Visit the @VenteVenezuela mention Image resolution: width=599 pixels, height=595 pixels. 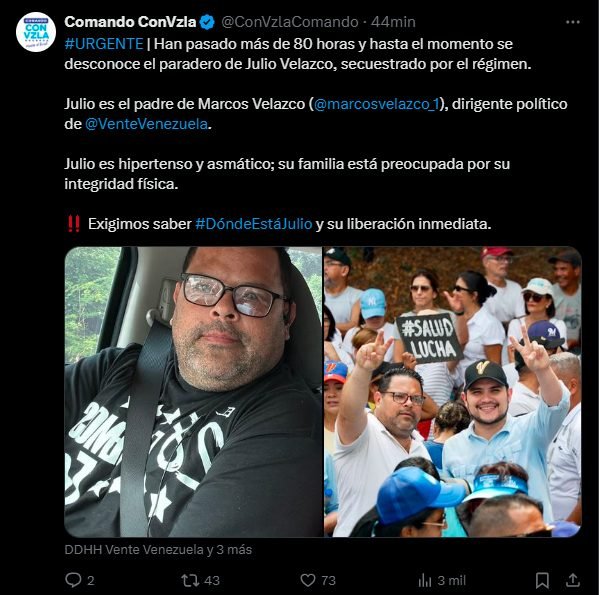pyautogui.click(x=146, y=124)
